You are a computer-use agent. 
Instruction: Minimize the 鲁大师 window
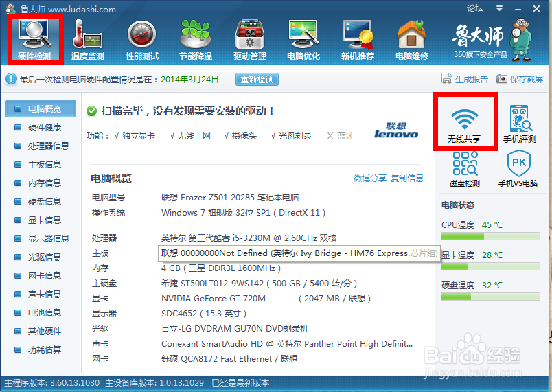pyautogui.click(x=518, y=8)
